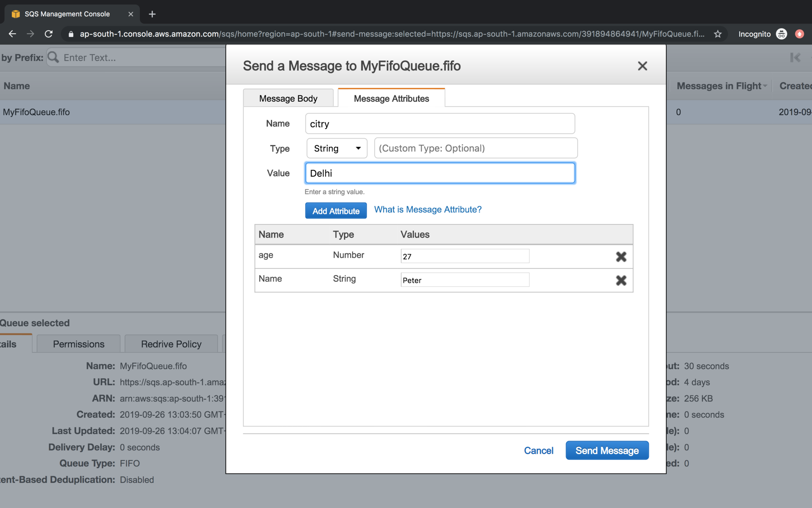Click the String type cell in Name row
The width and height of the screenshot is (812, 508).
coord(344,279)
